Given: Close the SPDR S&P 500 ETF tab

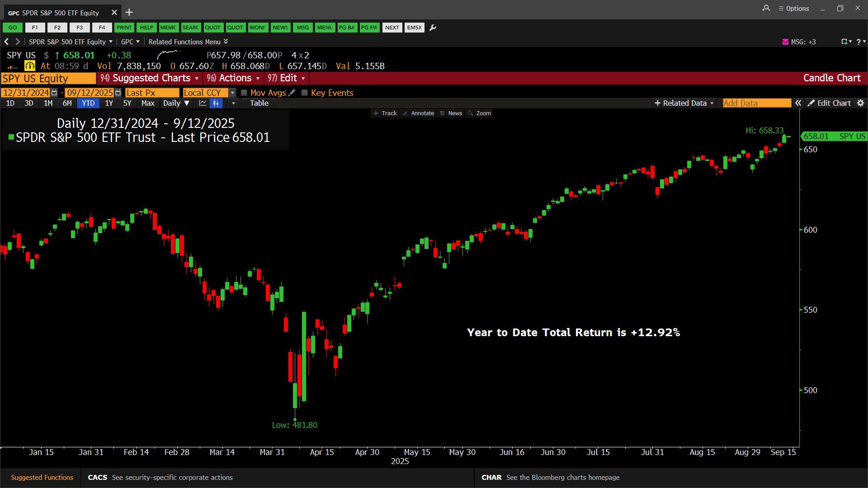Looking at the screenshot, I should click(114, 13).
